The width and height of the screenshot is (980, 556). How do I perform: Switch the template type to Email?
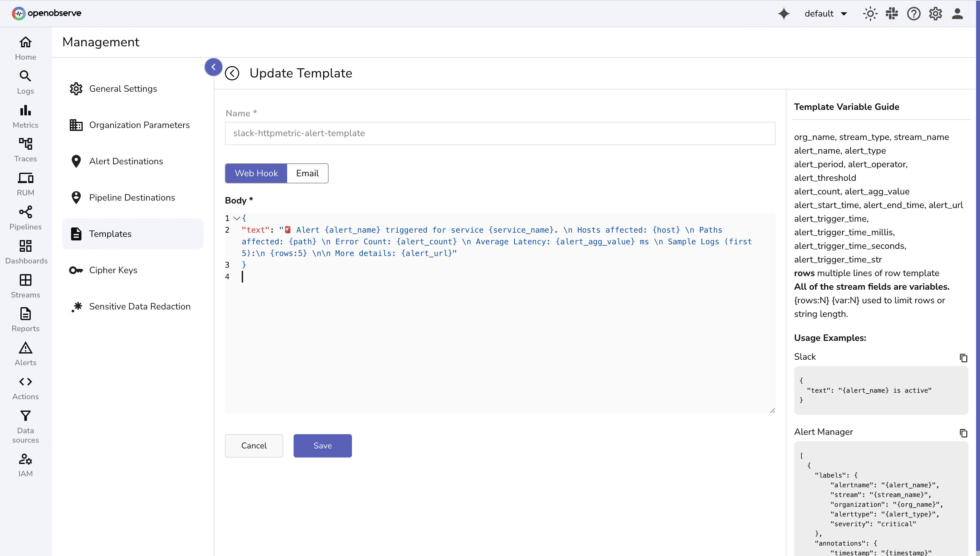coord(307,173)
